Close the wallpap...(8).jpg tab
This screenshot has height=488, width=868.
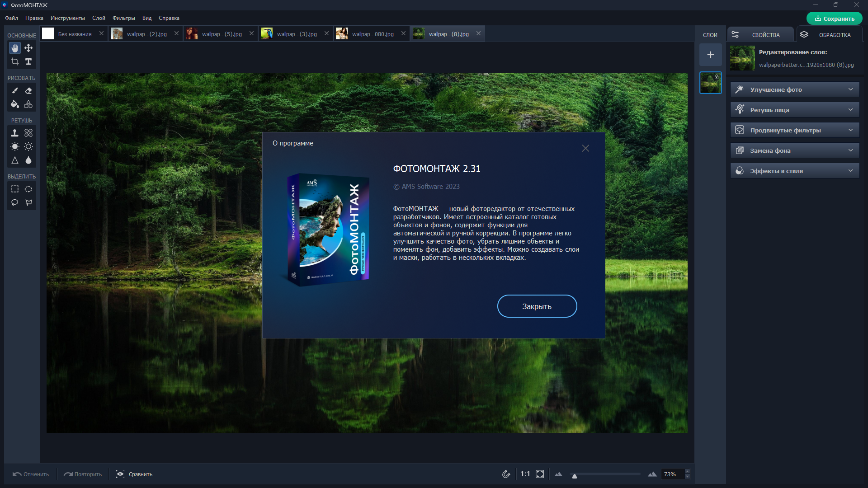point(478,33)
